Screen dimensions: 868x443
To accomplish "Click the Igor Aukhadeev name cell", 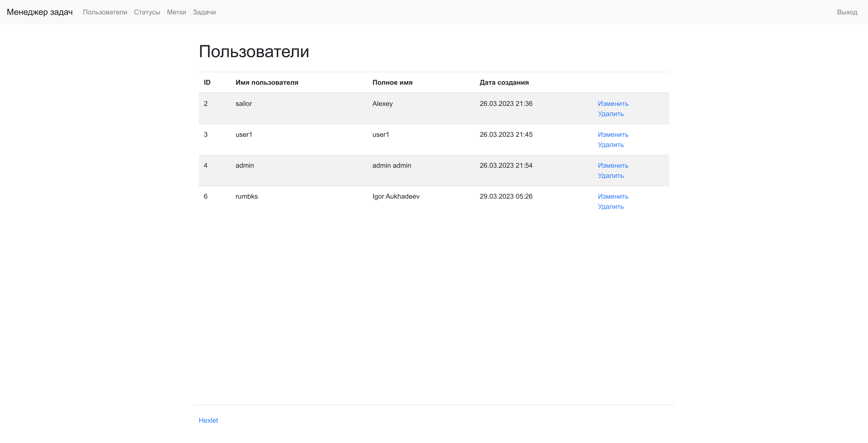I will point(396,197).
